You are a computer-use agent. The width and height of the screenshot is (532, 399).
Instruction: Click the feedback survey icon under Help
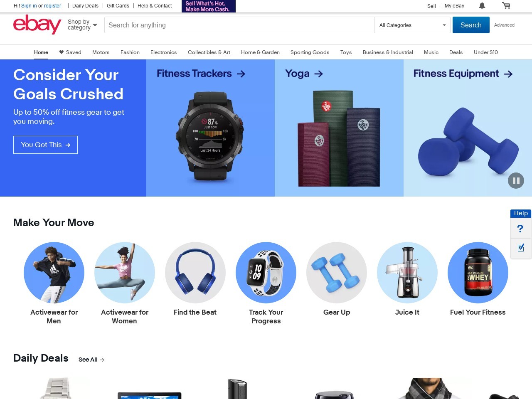coord(520,248)
